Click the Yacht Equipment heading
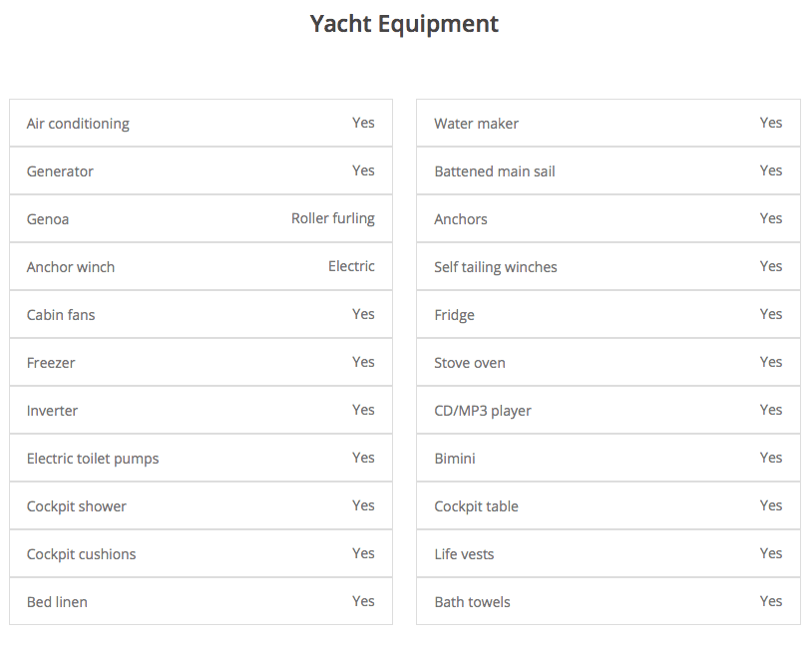This screenshot has width=812, height=646. [x=404, y=24]
